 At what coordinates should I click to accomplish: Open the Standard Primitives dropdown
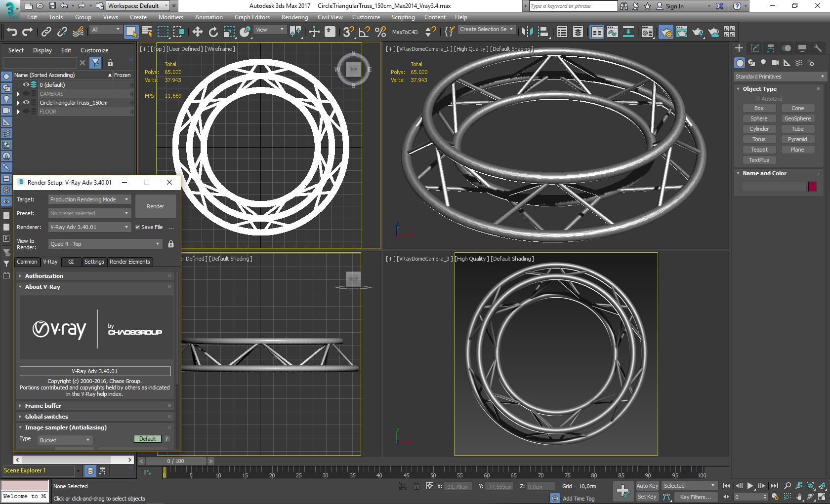tap(779, 77)
